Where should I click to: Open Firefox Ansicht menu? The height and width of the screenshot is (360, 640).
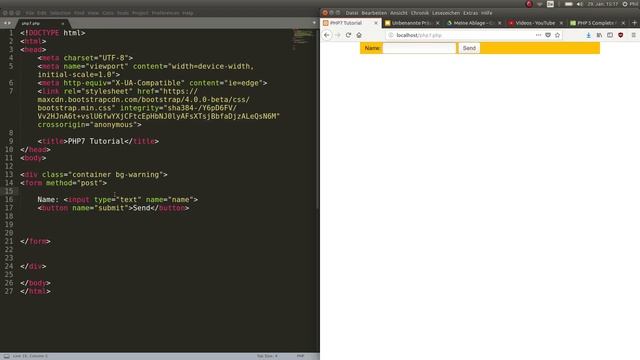399,13
